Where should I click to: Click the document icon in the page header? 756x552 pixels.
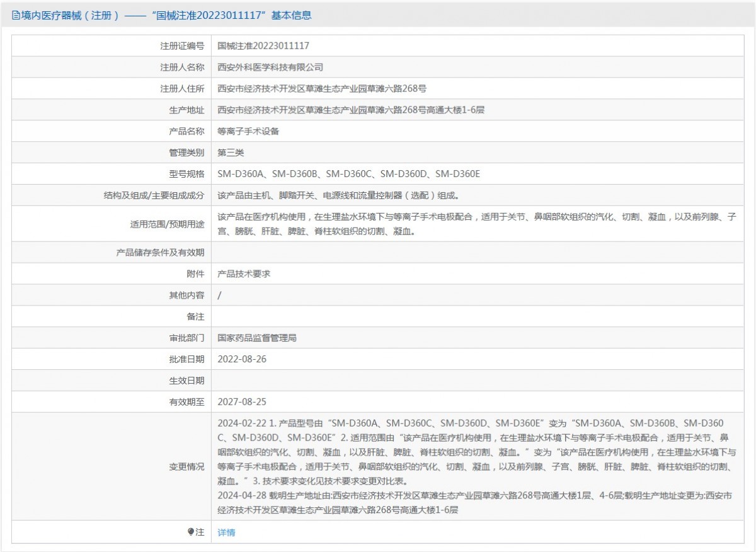pos(16,16)
